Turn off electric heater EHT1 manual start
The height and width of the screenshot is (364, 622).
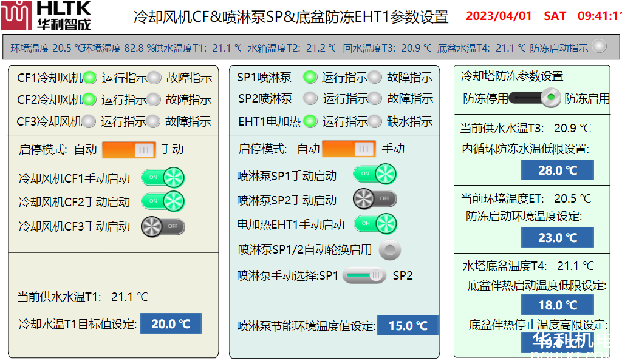point(375,224)
